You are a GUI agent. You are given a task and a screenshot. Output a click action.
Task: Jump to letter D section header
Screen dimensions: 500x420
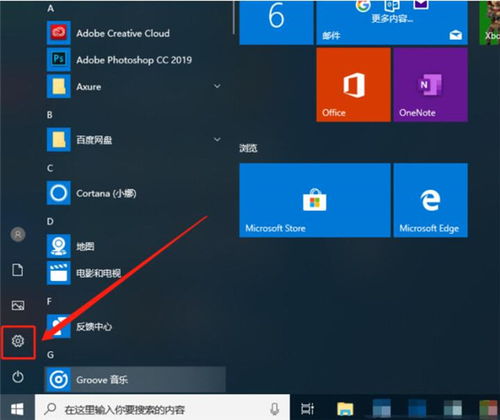[x=50, y=221]
